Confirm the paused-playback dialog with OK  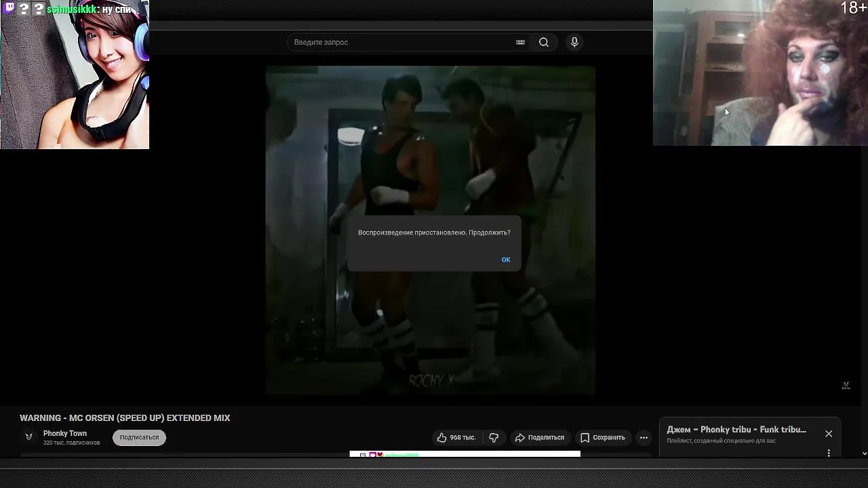(x=506, y=260)
